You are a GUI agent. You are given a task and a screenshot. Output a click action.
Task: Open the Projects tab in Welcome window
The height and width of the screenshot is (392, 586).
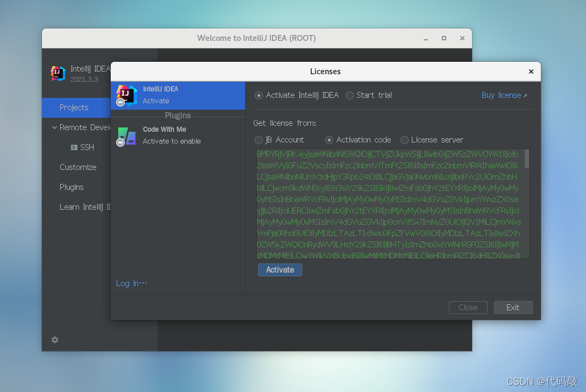point(76,108)
